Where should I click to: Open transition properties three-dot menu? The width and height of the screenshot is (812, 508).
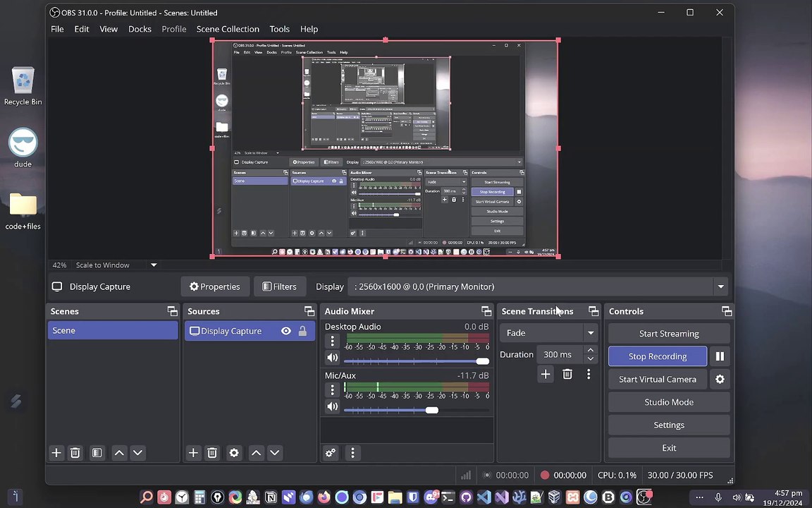point(589,374)
